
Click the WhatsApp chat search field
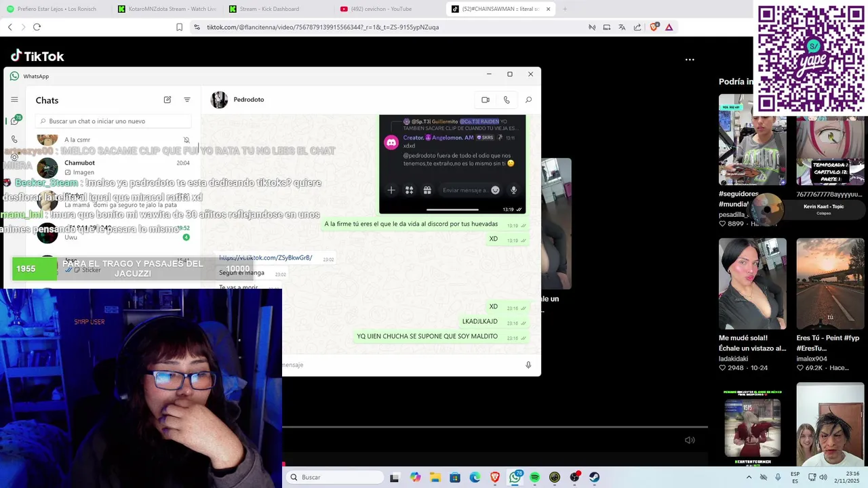click(113, 121)
